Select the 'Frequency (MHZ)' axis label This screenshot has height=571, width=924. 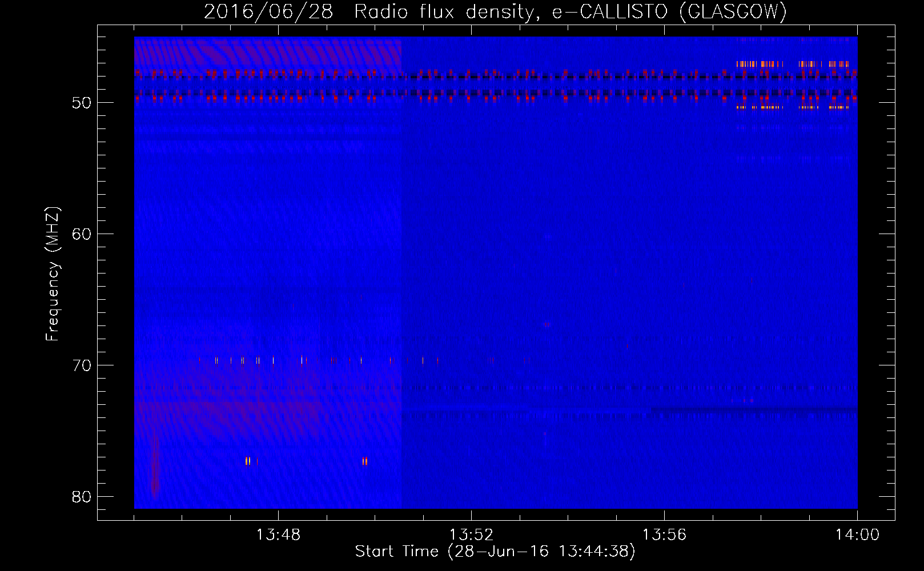pos(52,274)
